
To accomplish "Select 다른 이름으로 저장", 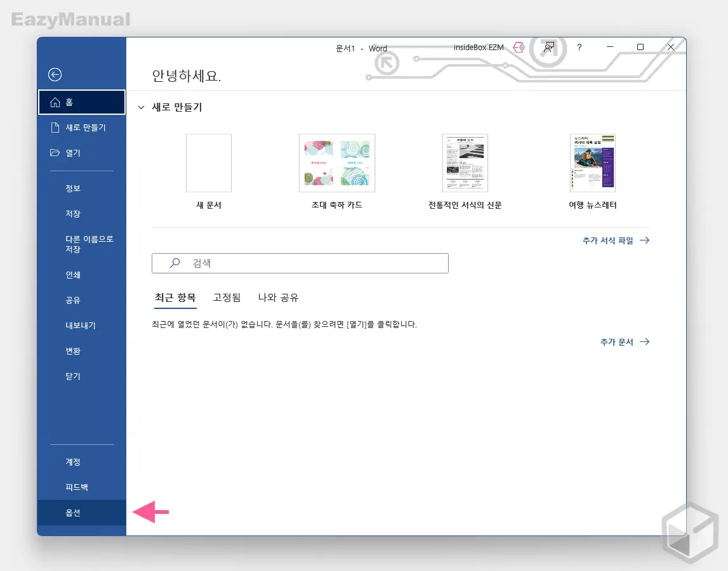I will [x=82, y=244].
